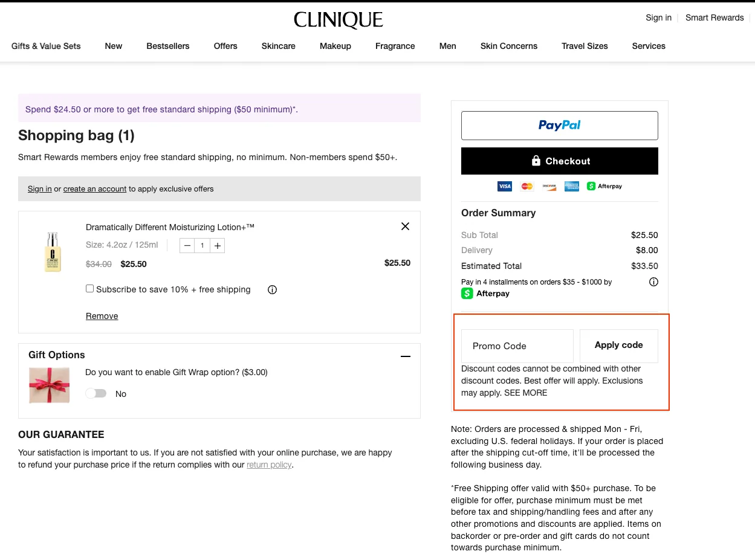Open Travel Sizes menu
Viewport: 755px width, 560px height.
pyautogui.click(x=585, y=46)
